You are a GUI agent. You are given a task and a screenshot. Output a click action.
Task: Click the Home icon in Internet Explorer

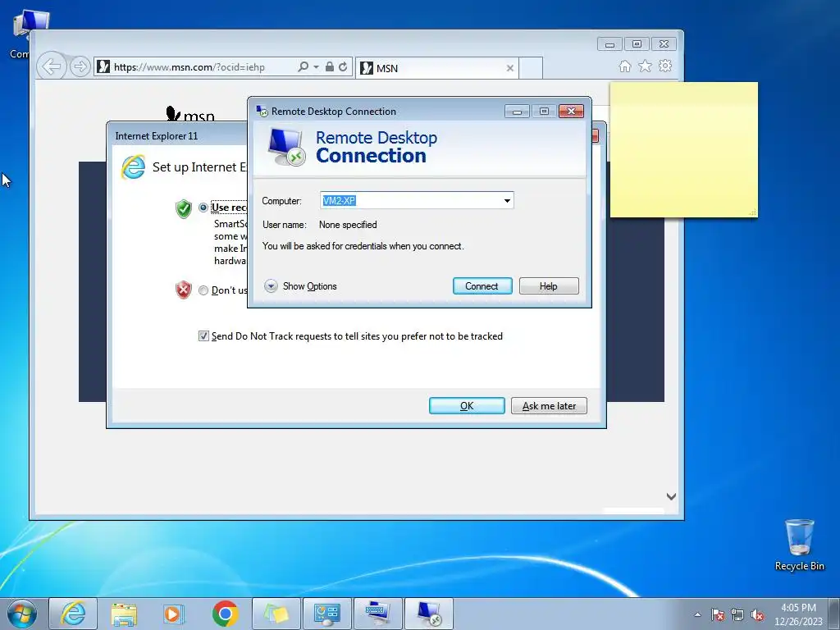tap(624, 66)
